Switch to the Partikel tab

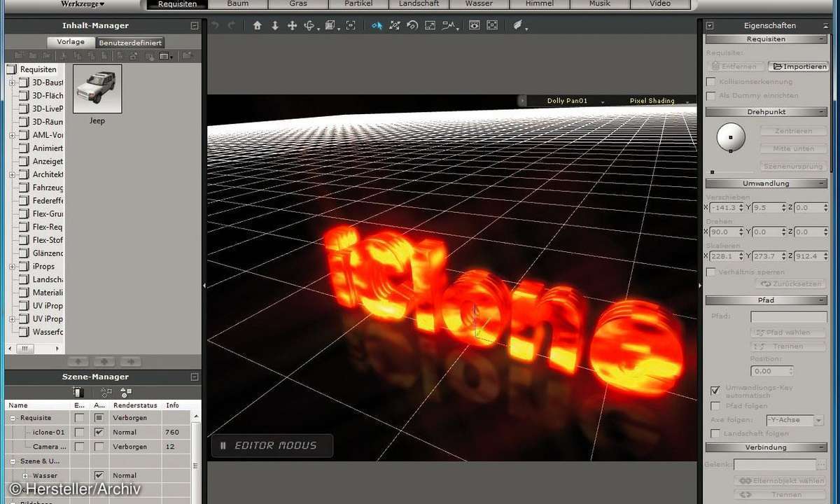[358, 4]
